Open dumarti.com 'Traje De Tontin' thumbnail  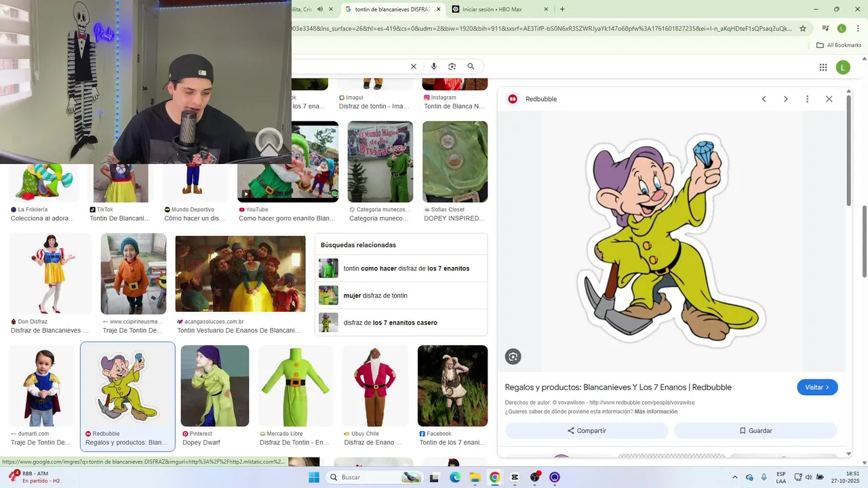[x=41, y=386]
